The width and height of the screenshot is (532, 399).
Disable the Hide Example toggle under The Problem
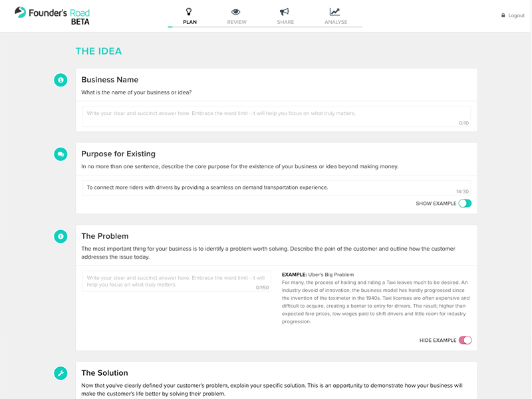pyautogui.click(x=464, y=339)
